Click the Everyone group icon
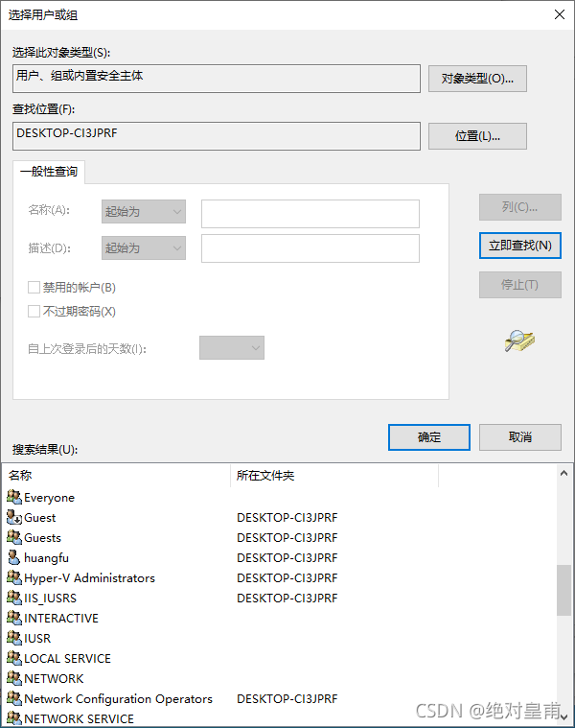Screen dimensions: 575x728 pyautogui.click(x=14, y=497)
